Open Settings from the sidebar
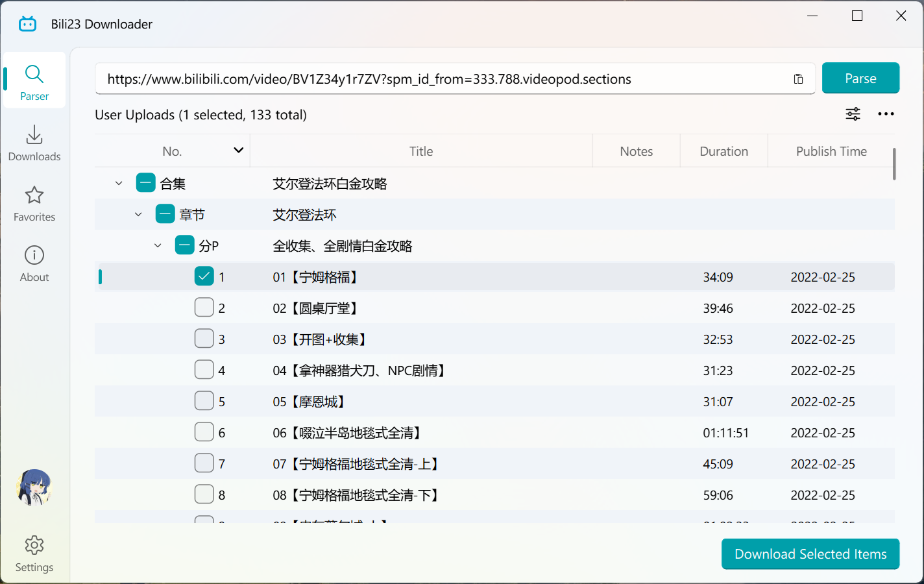 (34, 554)
